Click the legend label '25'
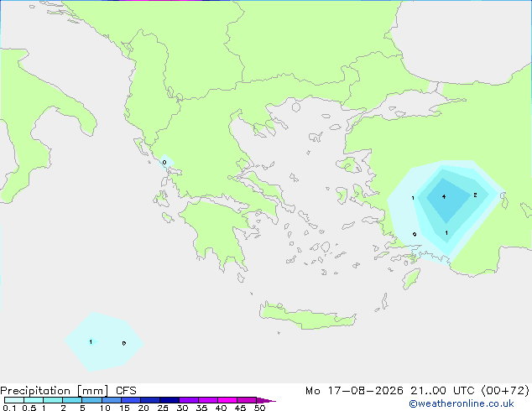 click(163, 408)
